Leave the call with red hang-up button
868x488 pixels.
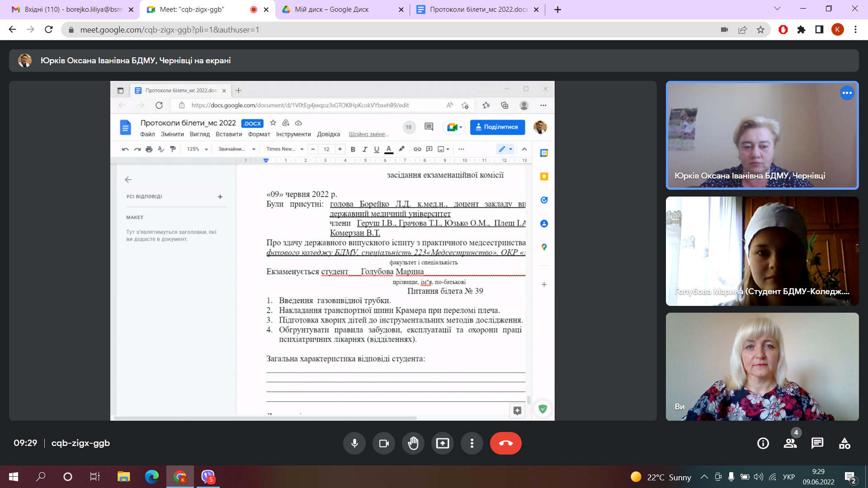point(505,443)
